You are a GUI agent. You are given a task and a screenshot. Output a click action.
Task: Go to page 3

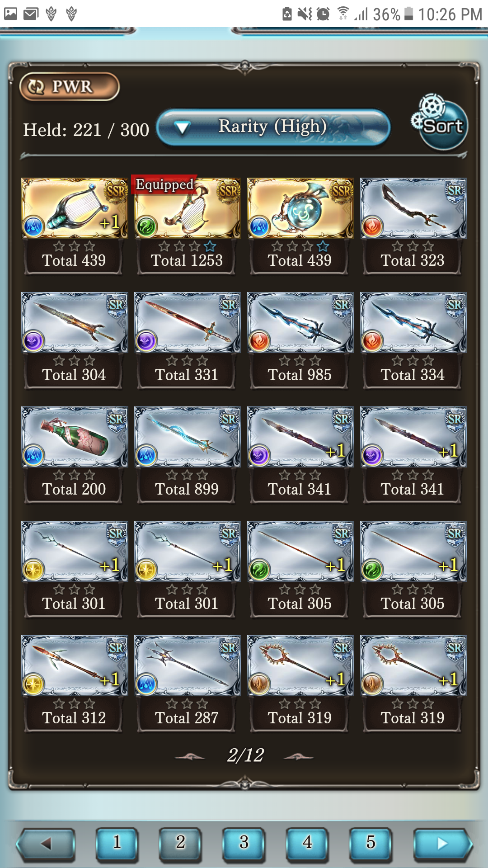click(244, 844)
